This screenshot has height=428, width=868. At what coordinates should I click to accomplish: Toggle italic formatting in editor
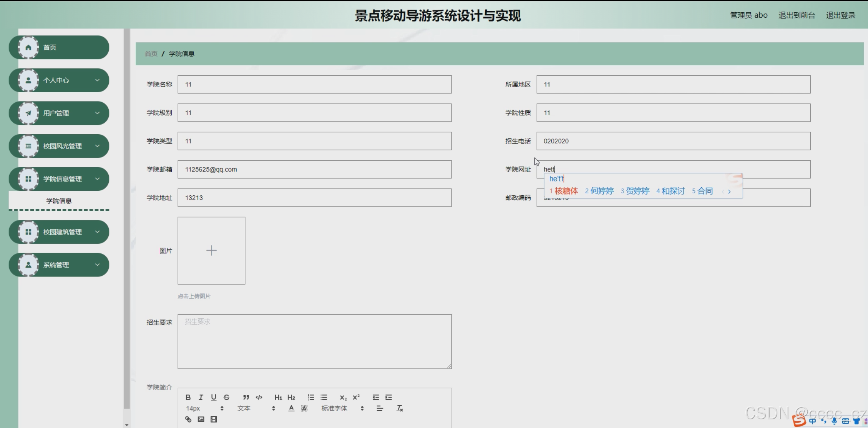[201, 397]
